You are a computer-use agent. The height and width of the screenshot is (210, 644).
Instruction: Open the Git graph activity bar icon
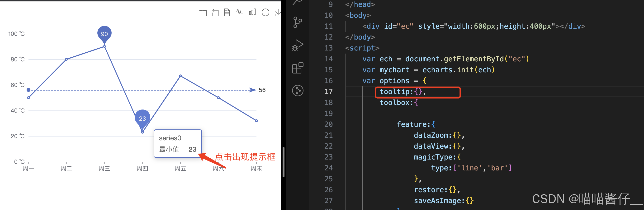tap(298, 91)
